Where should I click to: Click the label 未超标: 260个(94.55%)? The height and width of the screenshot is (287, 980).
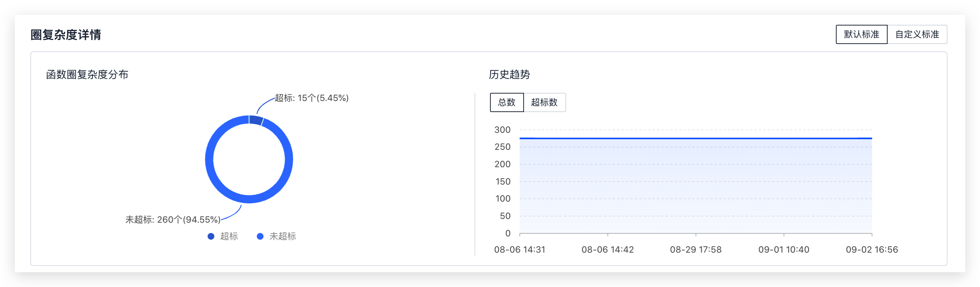pyautogui.click(x=173, y=219)
